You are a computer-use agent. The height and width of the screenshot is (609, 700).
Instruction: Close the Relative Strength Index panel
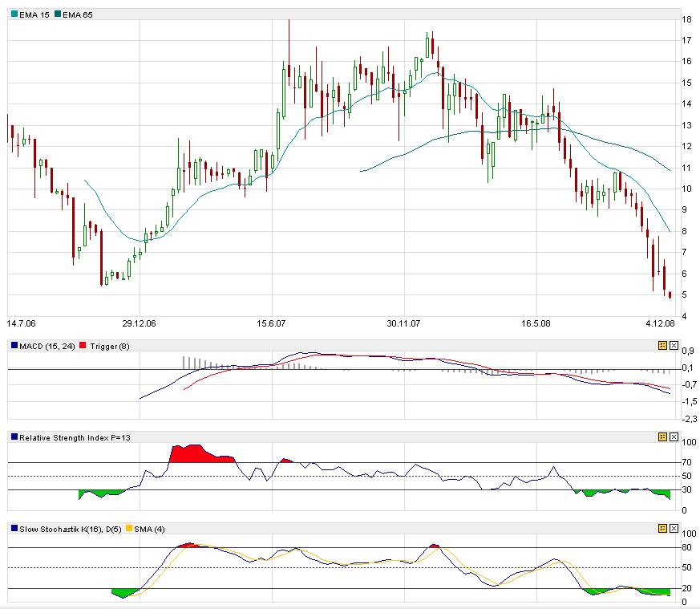[674, 437]
